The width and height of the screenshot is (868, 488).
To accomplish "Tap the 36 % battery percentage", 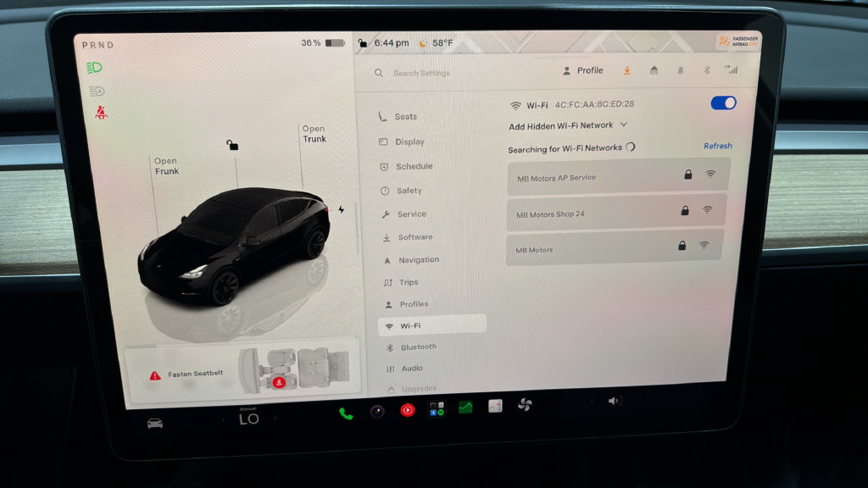I will tap(311, 42).
